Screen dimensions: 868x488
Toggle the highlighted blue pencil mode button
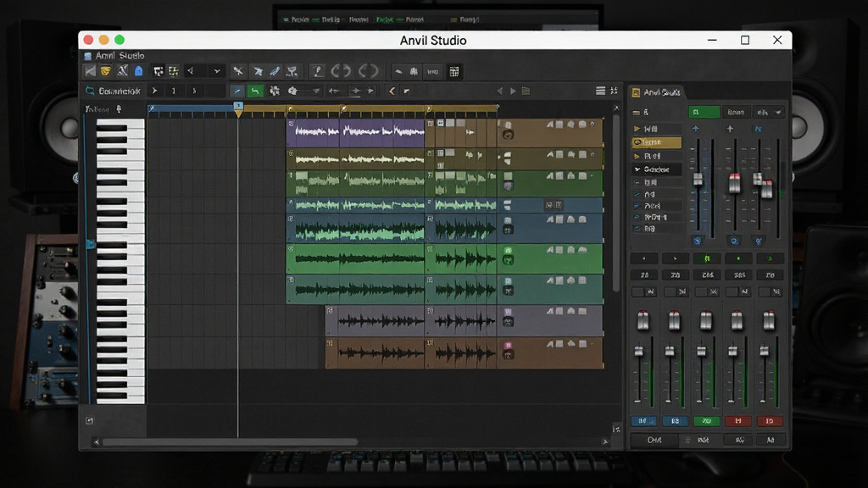[x=237, y=91]
